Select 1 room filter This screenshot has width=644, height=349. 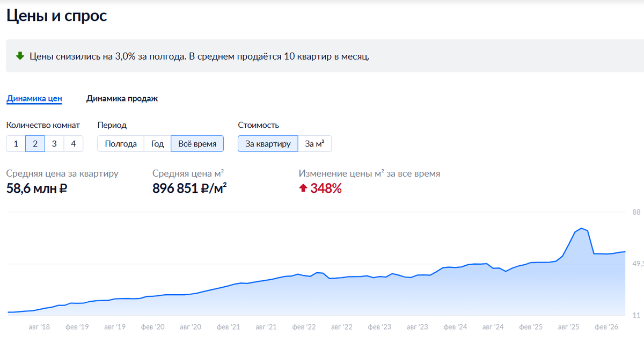point(16,144)
